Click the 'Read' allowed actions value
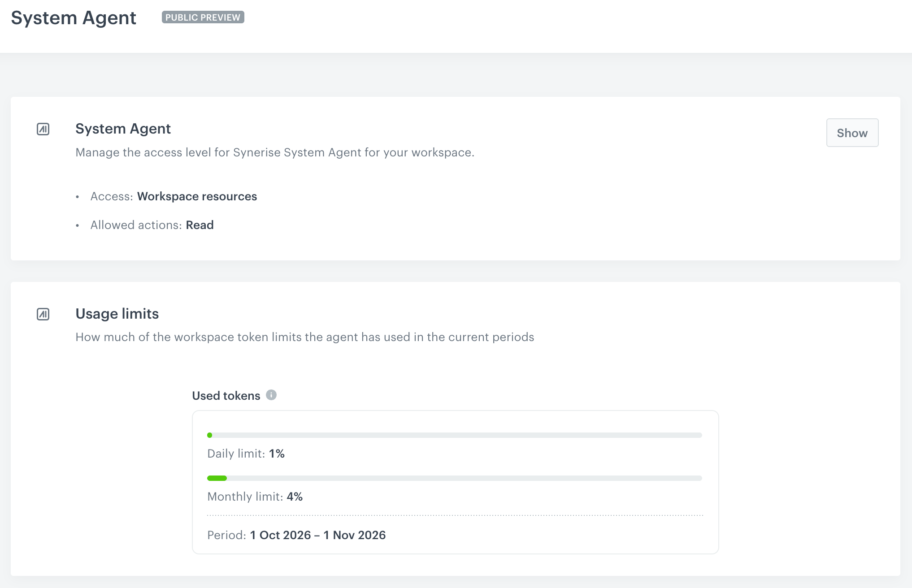This screenshot has width=912, height=588. tap(200, 225)
